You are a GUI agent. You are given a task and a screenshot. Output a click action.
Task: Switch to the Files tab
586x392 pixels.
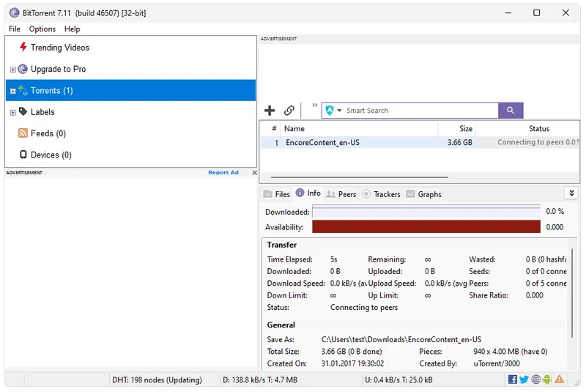point(277,194)
